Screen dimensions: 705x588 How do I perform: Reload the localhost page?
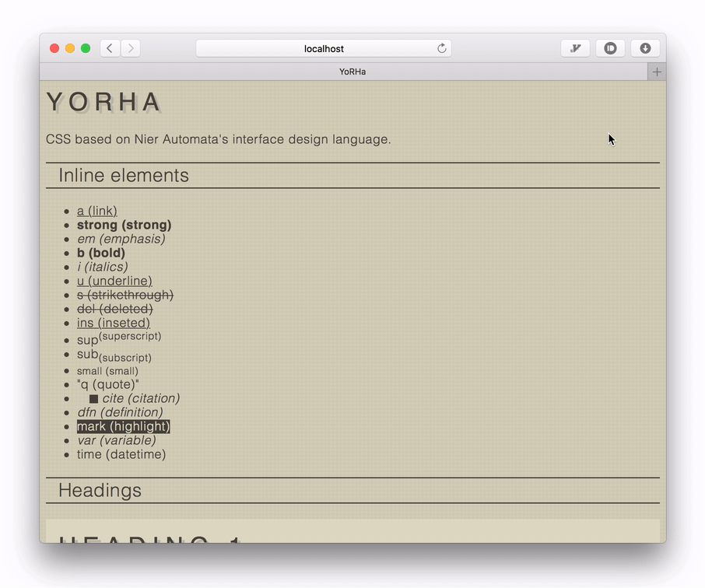pos(441,48)
